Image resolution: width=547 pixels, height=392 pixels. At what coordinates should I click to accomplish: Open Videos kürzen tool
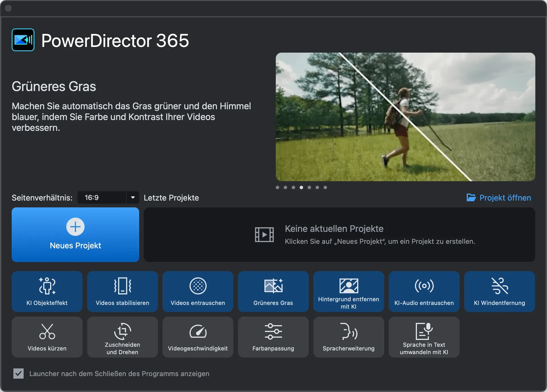(x=47, y=337)
